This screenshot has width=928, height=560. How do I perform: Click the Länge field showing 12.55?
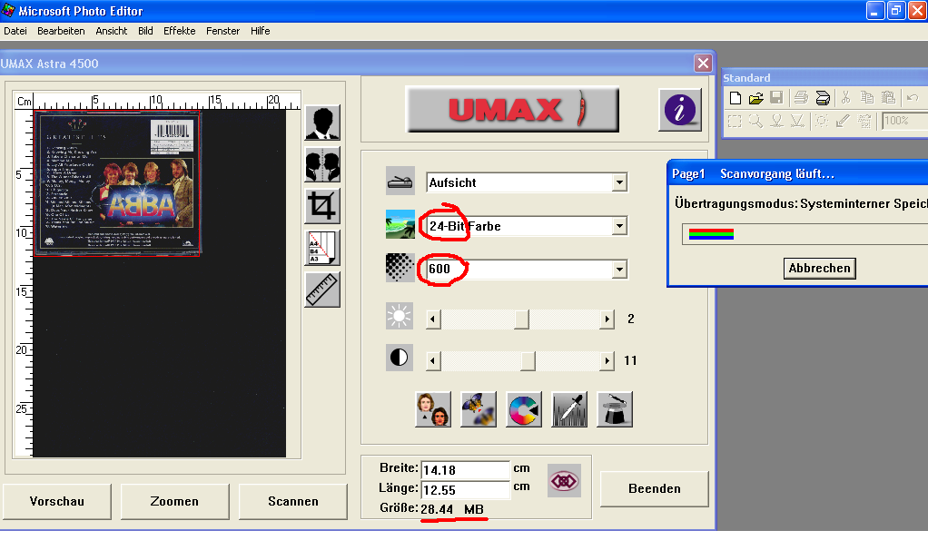[465, 489]
